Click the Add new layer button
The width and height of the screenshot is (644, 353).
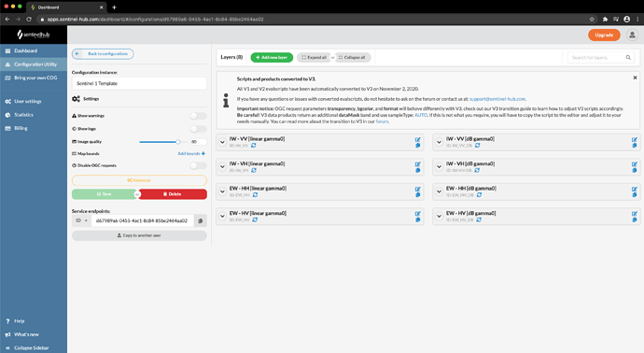[x=272, y=58]
